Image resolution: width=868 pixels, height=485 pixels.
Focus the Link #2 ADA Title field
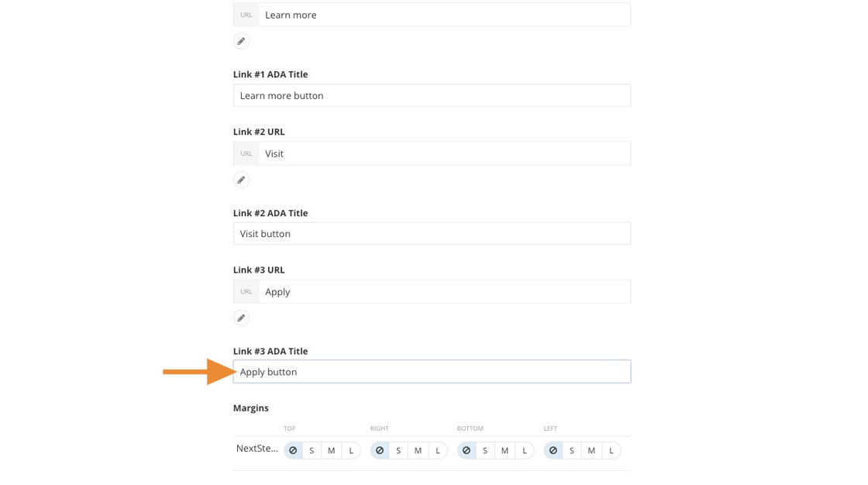pyautogui.click(x=432, y=233)
